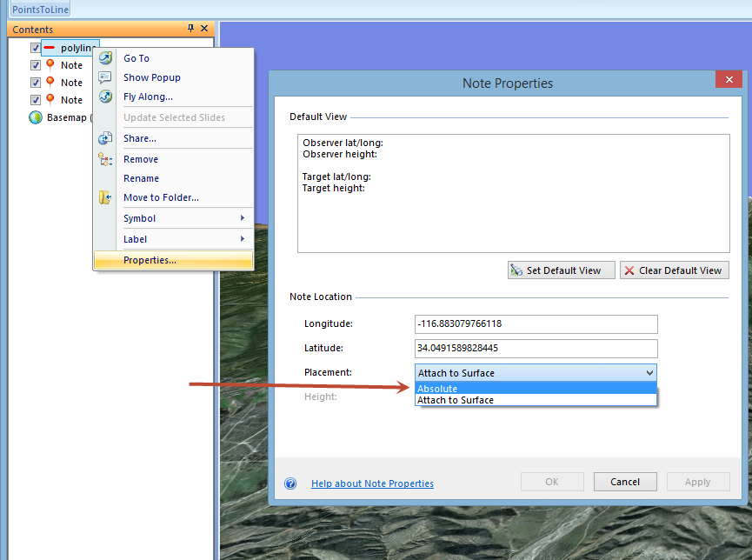This screenshot has height=560, width=752.
Task: Click the second Note pushpin icon
Action: click(x=50, y=82)
